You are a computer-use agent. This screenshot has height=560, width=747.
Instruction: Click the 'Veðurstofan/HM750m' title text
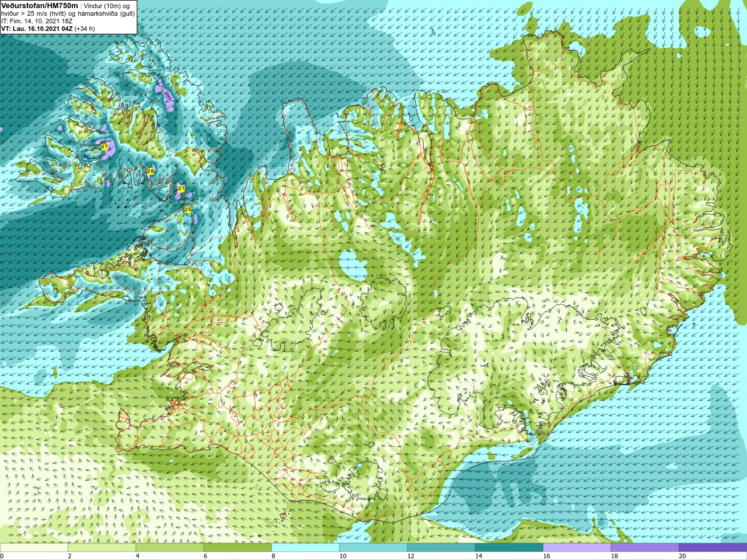pyautogui.click(x=40, y=5)
